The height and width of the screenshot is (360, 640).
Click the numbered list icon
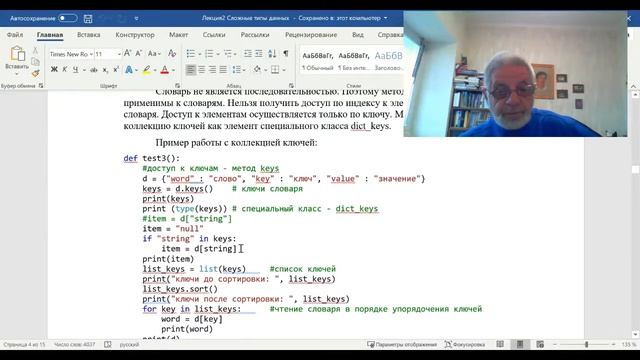209,53
